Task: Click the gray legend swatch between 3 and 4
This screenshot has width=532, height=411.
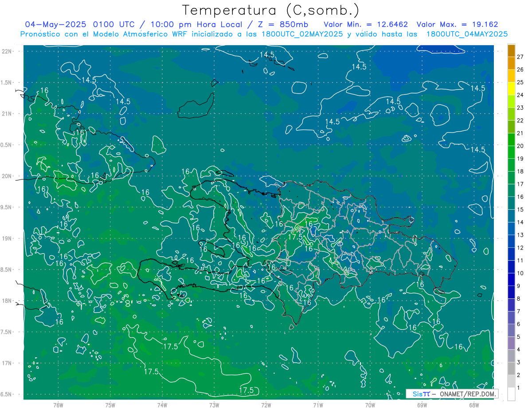Action: coord(511,356)
